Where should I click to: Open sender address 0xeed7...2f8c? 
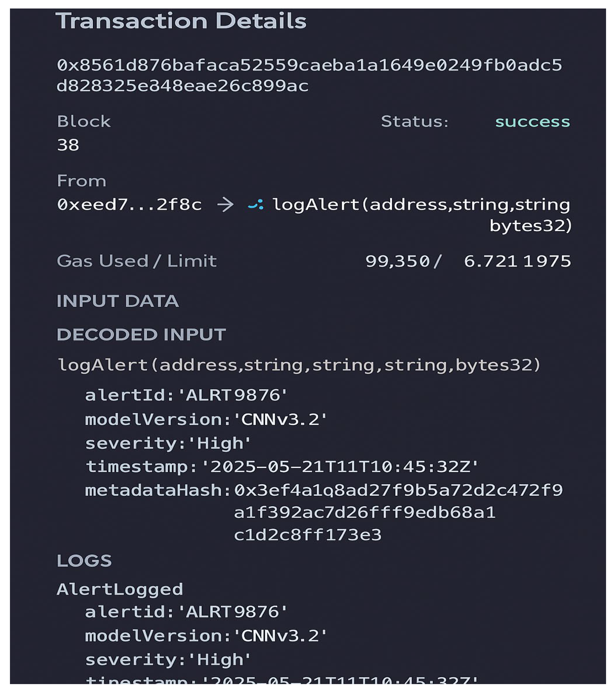tap(129, 204)
